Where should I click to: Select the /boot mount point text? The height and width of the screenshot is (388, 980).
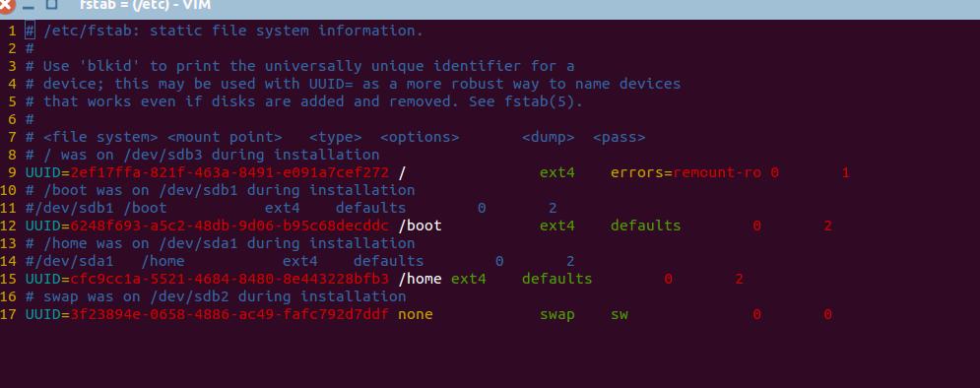420,226
